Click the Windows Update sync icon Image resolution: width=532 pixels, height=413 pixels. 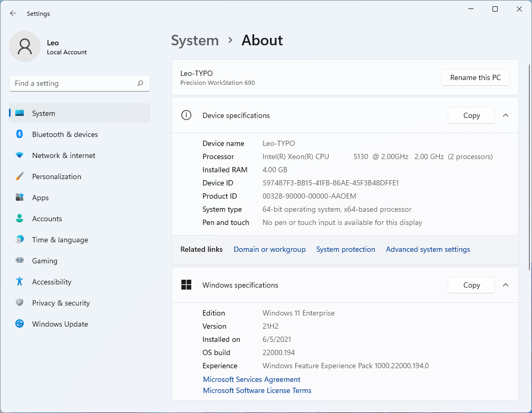point(20,324)
